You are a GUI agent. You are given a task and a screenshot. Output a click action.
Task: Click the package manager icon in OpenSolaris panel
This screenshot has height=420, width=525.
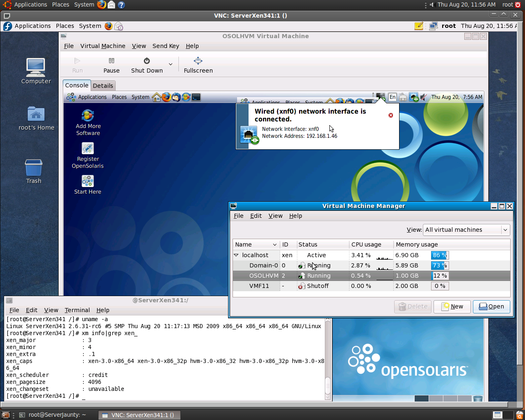[186, 97]
